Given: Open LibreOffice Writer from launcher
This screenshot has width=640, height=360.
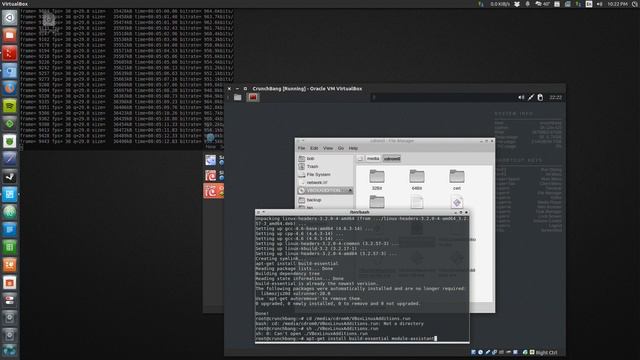Looking at the screenshot, I should (x=9, y=229).
